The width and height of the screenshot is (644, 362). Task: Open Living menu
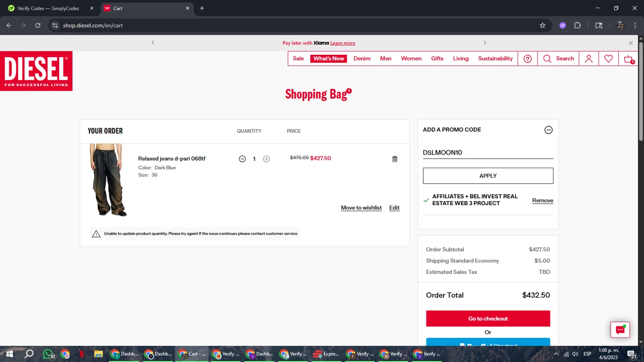point(461,59)
